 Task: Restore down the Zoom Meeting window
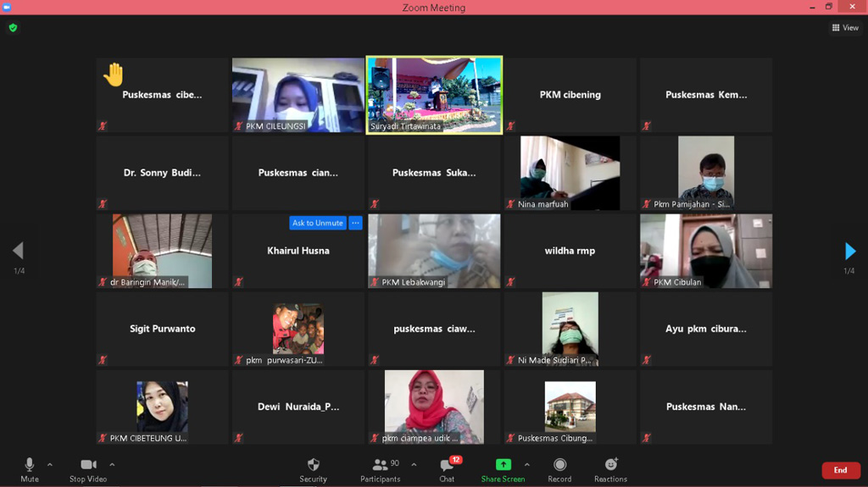click(829, 7)
